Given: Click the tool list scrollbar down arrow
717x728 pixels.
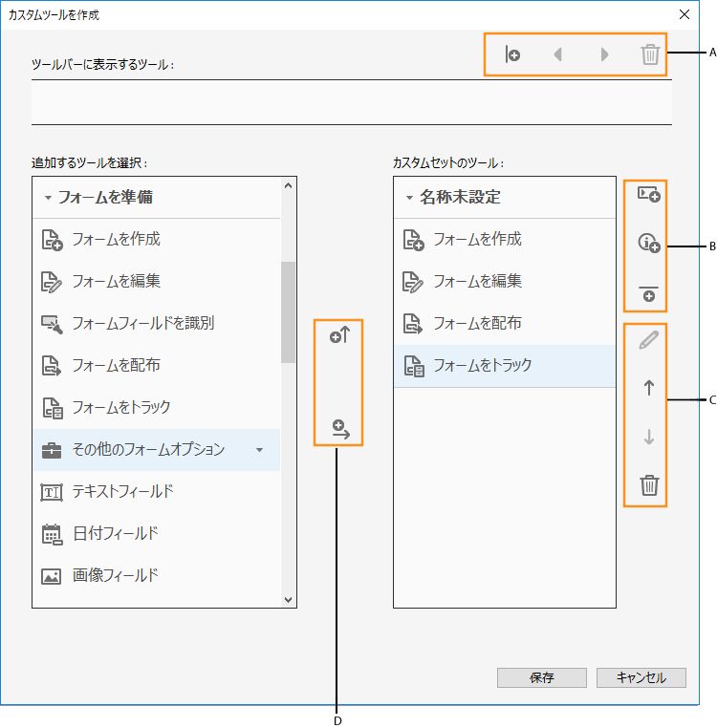Looking at the screenshot, I should tap(289, 599).
